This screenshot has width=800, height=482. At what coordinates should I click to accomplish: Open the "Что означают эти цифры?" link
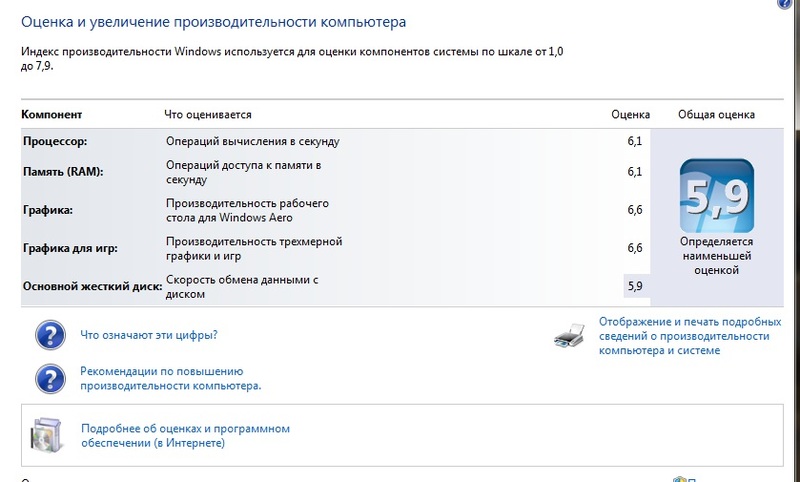click(149, 335)
